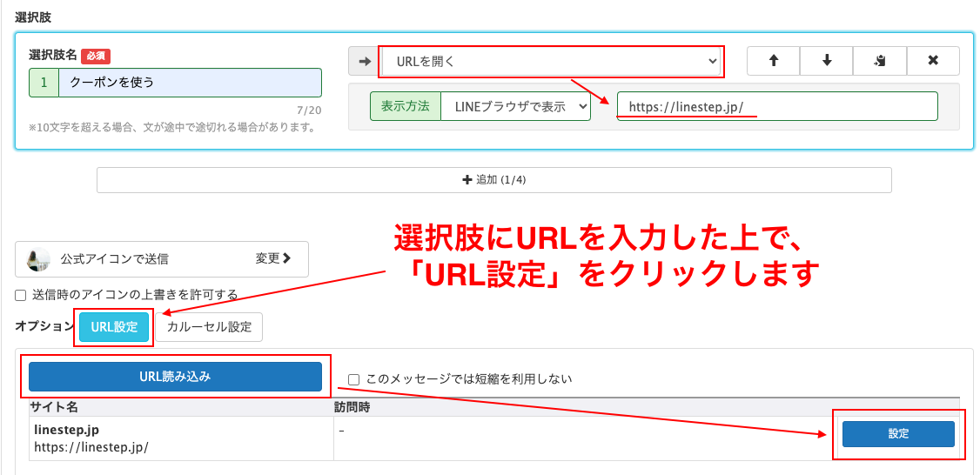Viewport: 980px width, 475px height.
Task: Delete the choice with the X button
Action: click(x=933, y=61)
